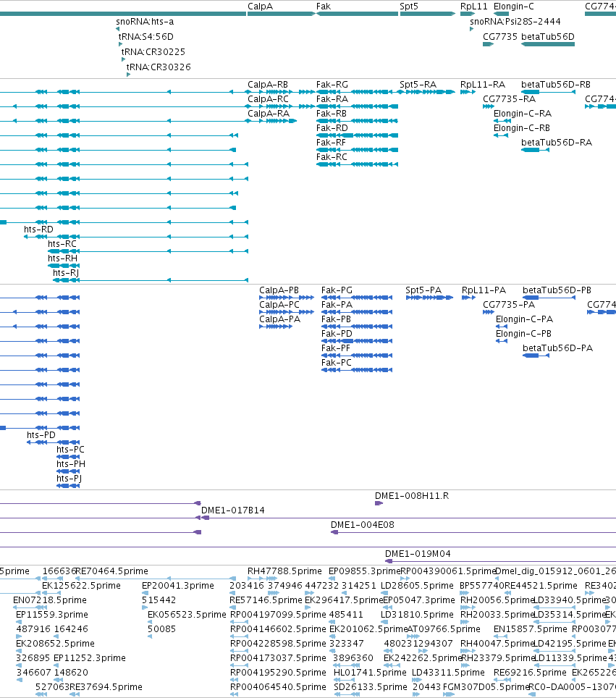Click the RpL11-PA protein label
616x698 pixels.
484,290
